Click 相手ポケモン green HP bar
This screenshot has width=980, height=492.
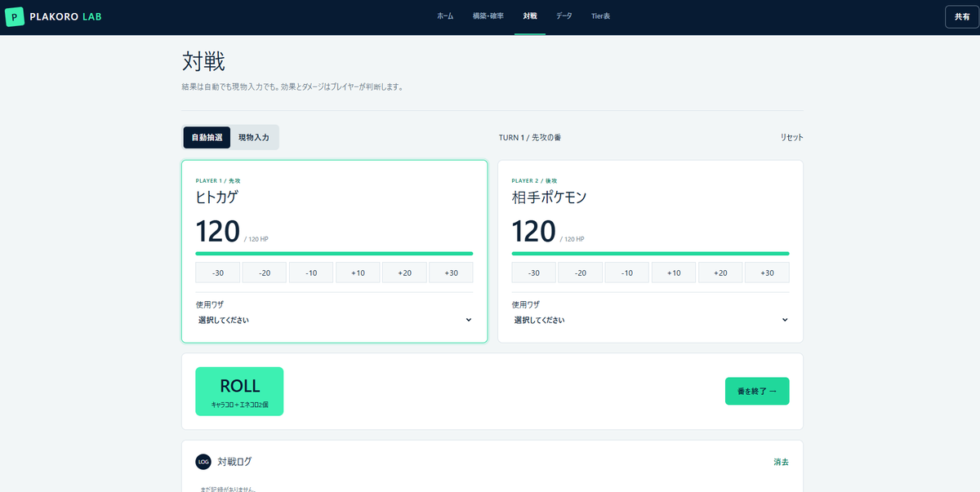[650, 254]
